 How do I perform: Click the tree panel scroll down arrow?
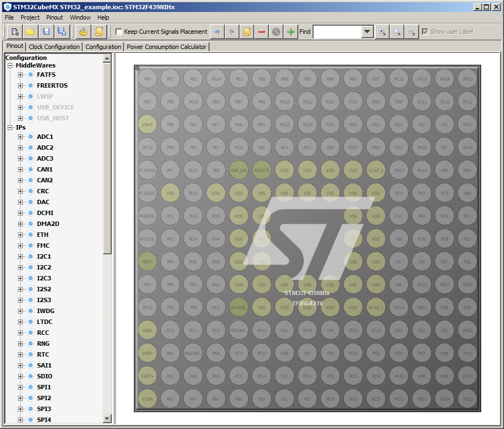tap(107, 419)
